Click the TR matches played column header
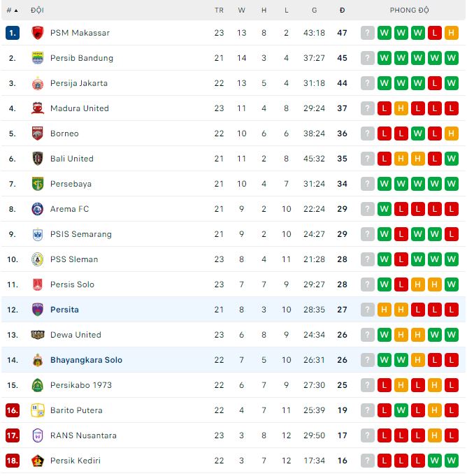The height and width of the screenshot is (476, 467). (219, 10)
